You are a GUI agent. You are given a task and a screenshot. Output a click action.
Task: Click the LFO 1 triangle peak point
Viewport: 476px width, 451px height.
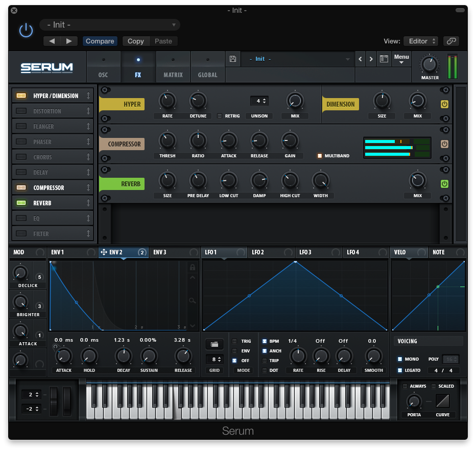click(x=295, y=262)
